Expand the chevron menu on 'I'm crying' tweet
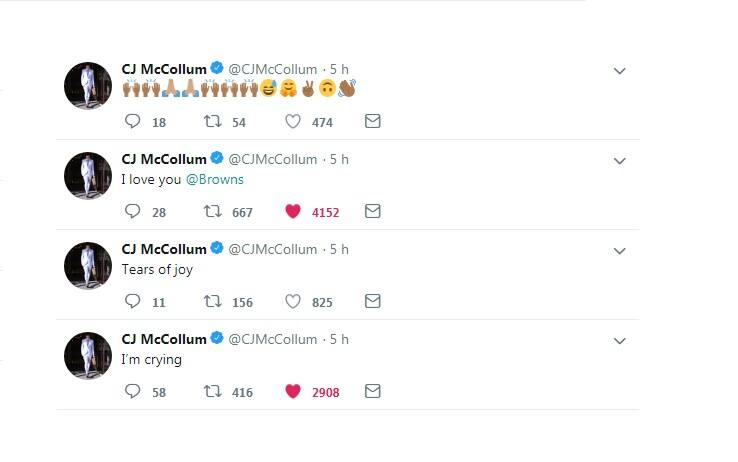Viewport: 738px width, 462px height. 619,341
